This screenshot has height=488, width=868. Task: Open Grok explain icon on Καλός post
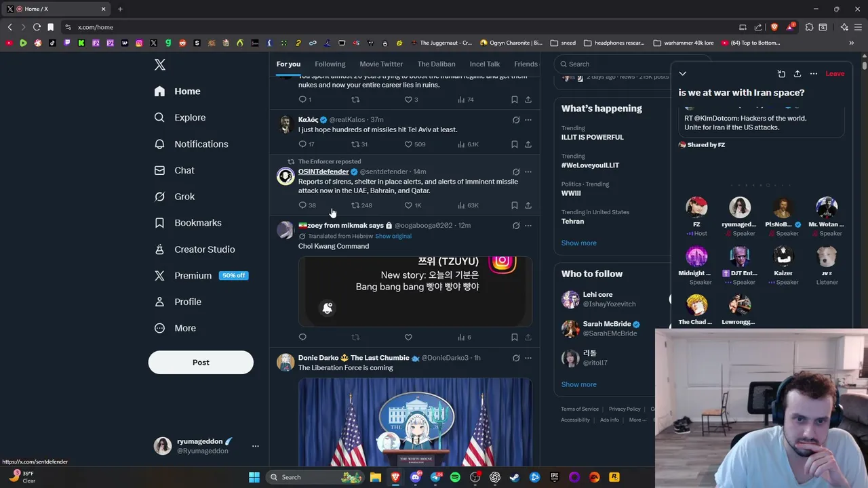[x=516, y=120]
